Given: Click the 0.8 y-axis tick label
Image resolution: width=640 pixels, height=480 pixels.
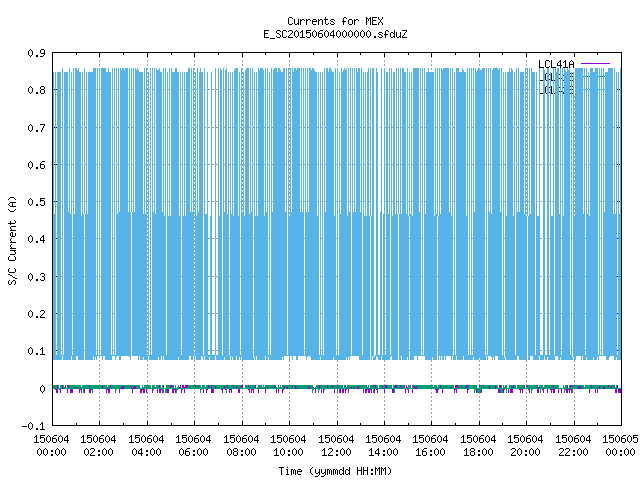Looking at the screenshot, I should click(x=36, y=90).
